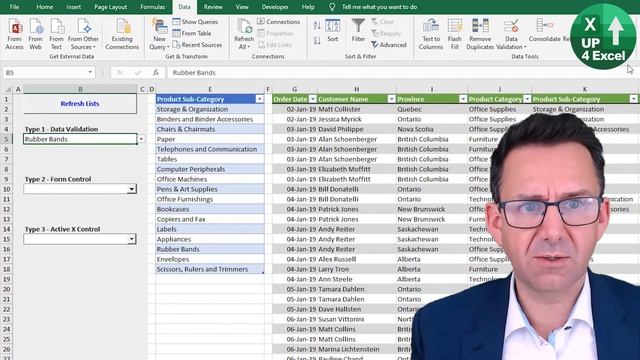Select Telephones and Communication cell
The width and height of the screenshot is (640, 360).
point(210,149)
